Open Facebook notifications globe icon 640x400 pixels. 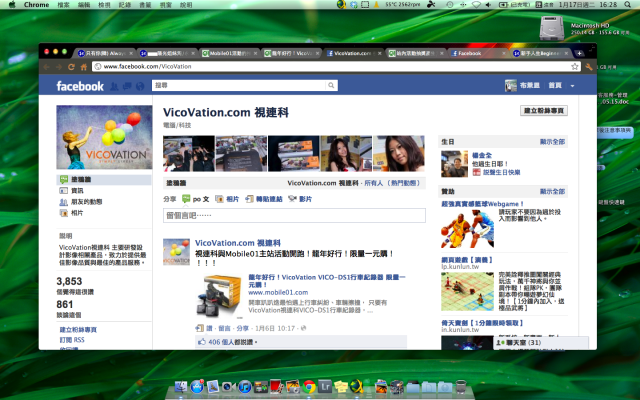tap(140, 86)
